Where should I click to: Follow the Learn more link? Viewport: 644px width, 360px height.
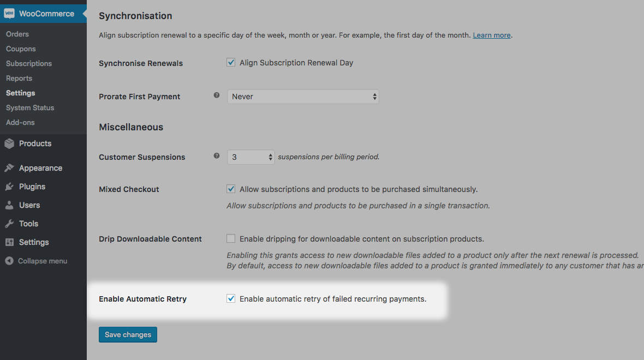click(492, 35)
